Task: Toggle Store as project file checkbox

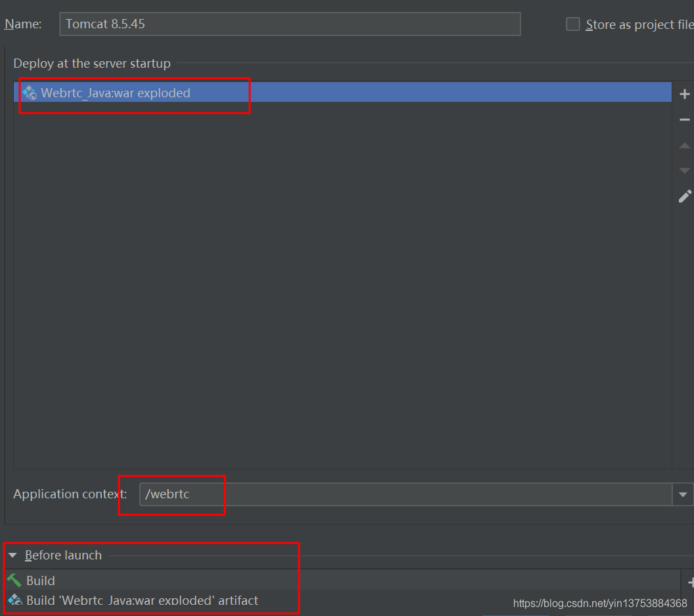Action: [572, 24]
